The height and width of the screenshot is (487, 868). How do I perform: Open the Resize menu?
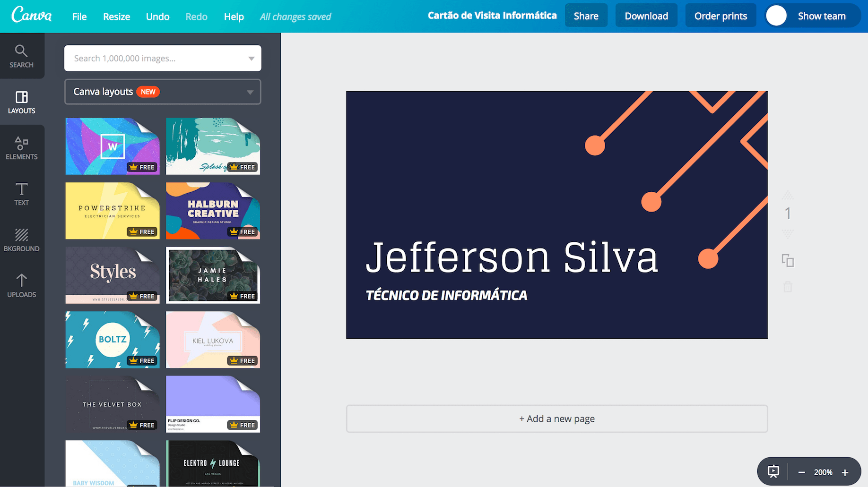coord(116,17)
